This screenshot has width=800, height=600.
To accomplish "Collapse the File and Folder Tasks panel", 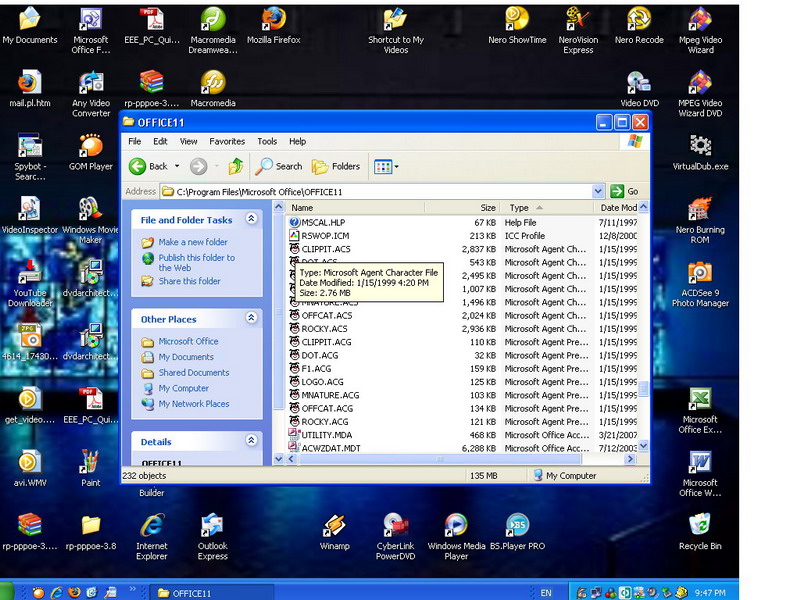I will (251, 219).
